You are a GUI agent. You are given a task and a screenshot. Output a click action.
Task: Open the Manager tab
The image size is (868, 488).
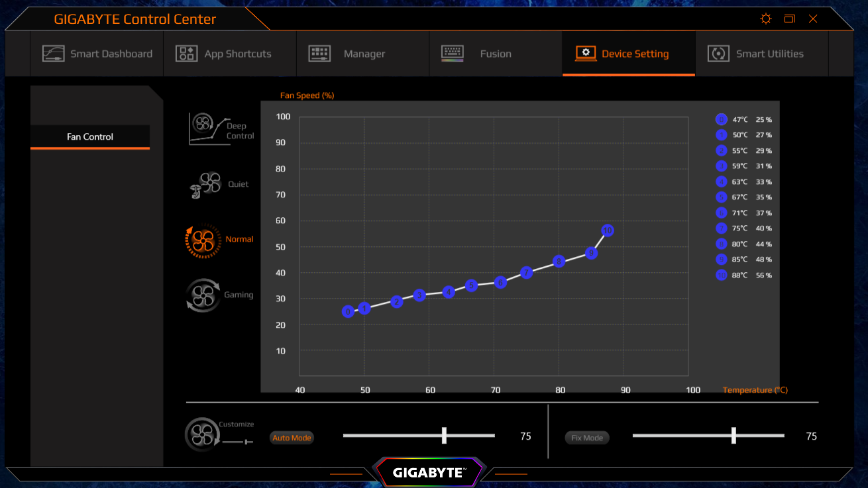point(362,54)
